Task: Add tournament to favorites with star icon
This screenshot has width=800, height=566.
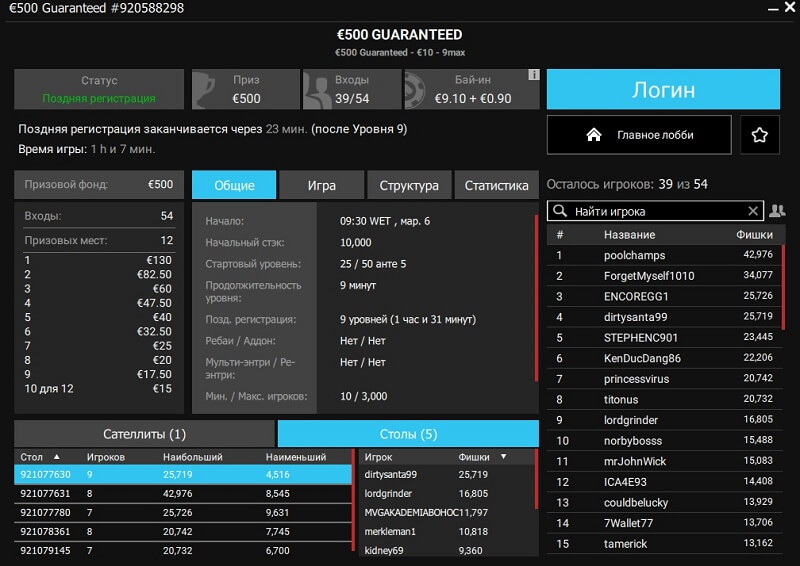Action: [759, 135]
